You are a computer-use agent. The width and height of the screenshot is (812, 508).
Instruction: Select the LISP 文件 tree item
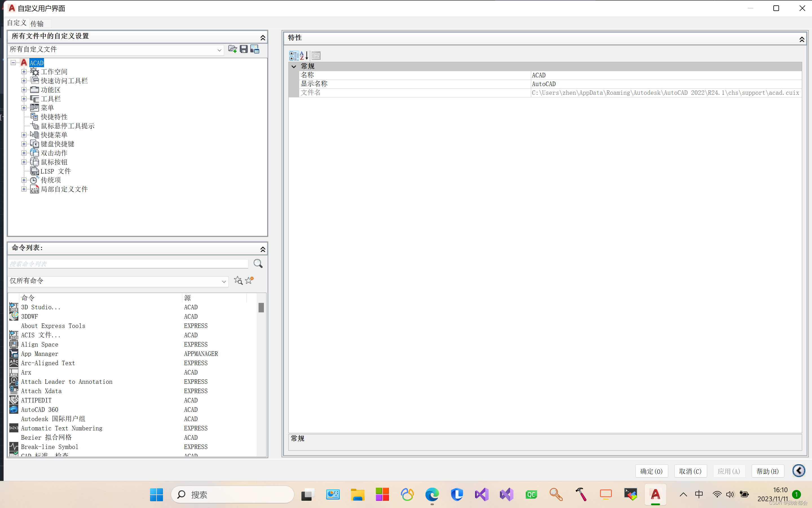55,171
